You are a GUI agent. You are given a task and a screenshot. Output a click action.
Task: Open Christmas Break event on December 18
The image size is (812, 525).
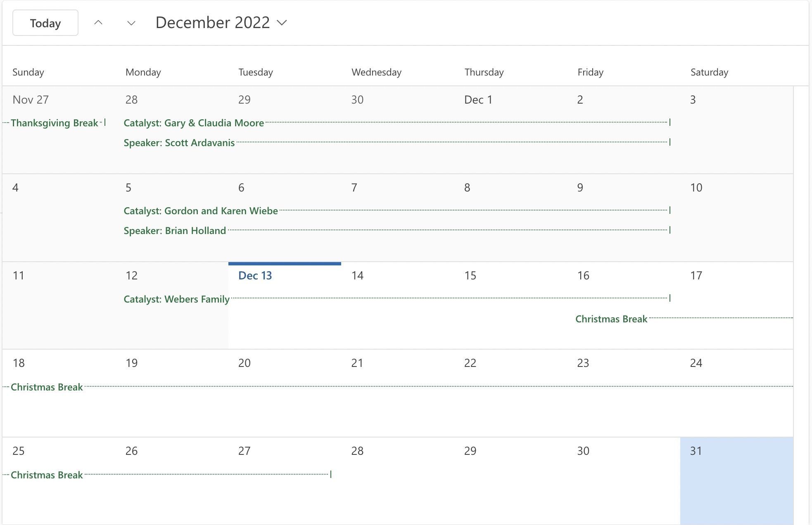[398, 387]
